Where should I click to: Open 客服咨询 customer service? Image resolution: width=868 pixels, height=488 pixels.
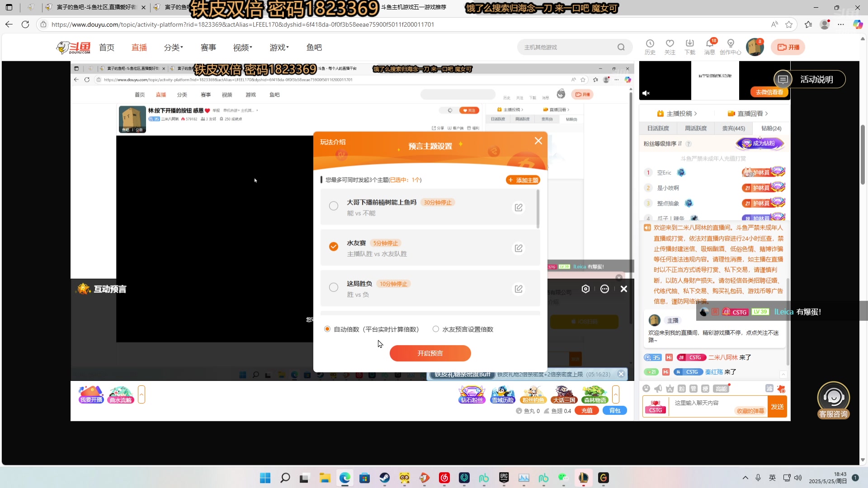(833, 400)
